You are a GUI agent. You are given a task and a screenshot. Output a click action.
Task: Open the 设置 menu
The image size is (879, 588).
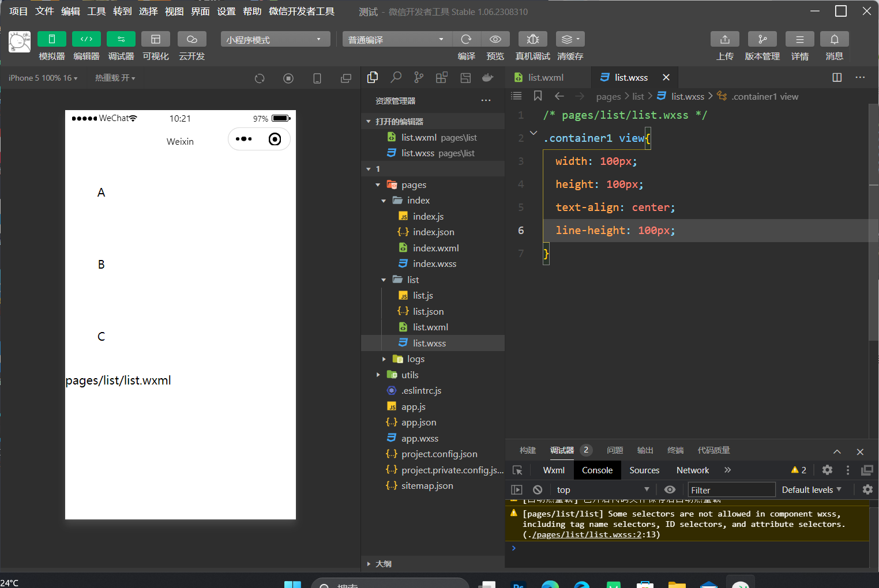point(226,12)
